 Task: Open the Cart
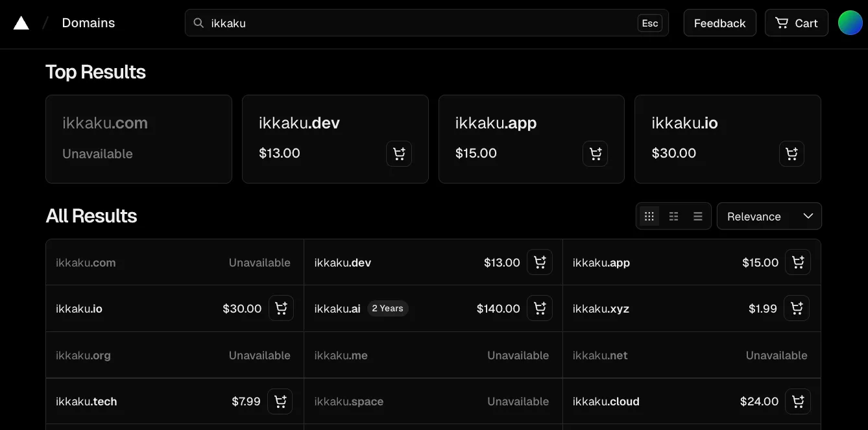click(x=796, y=23)
